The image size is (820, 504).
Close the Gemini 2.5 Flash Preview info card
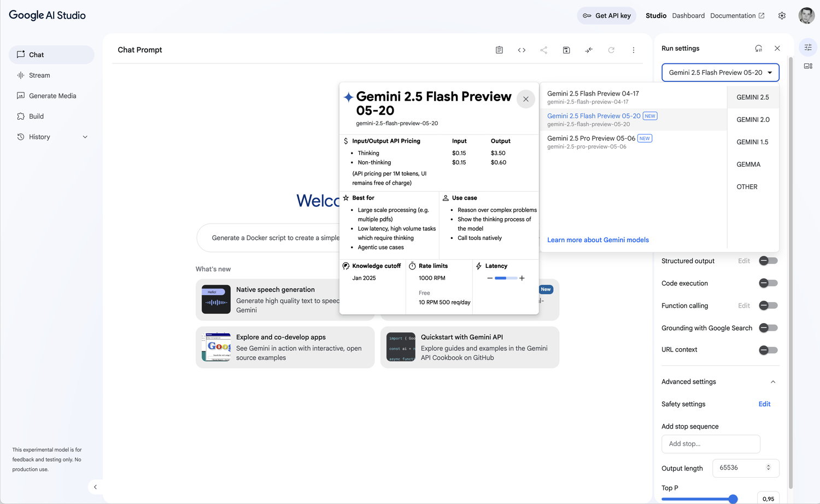pos(526,99)
